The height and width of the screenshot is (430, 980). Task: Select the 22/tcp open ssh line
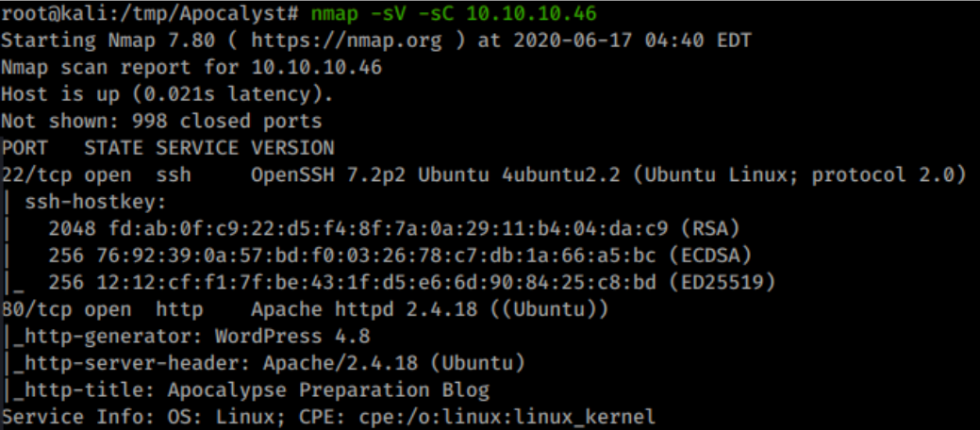pos(479,175)
